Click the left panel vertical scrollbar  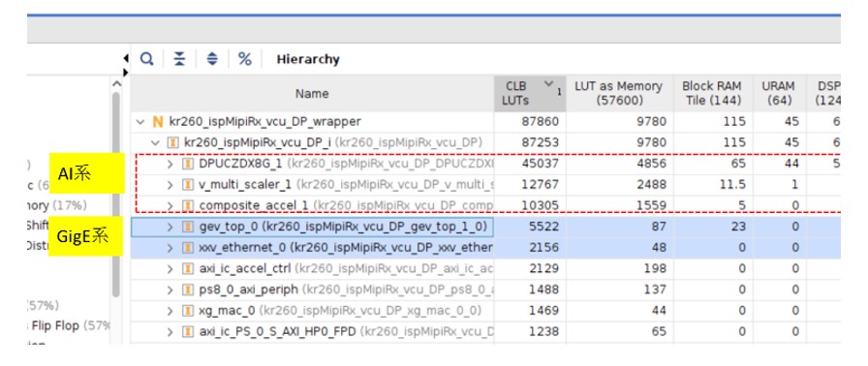[115, 194]
